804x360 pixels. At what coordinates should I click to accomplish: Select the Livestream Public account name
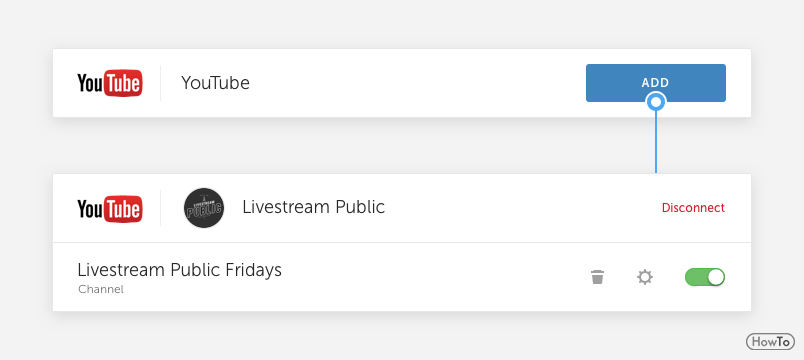313,207
